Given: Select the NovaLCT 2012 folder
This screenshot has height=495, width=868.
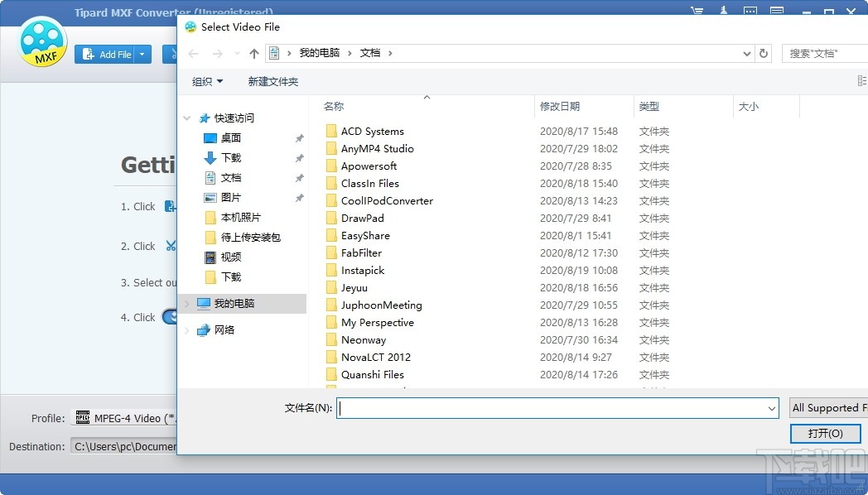Looking at the screenshot, I should [376, 358].
